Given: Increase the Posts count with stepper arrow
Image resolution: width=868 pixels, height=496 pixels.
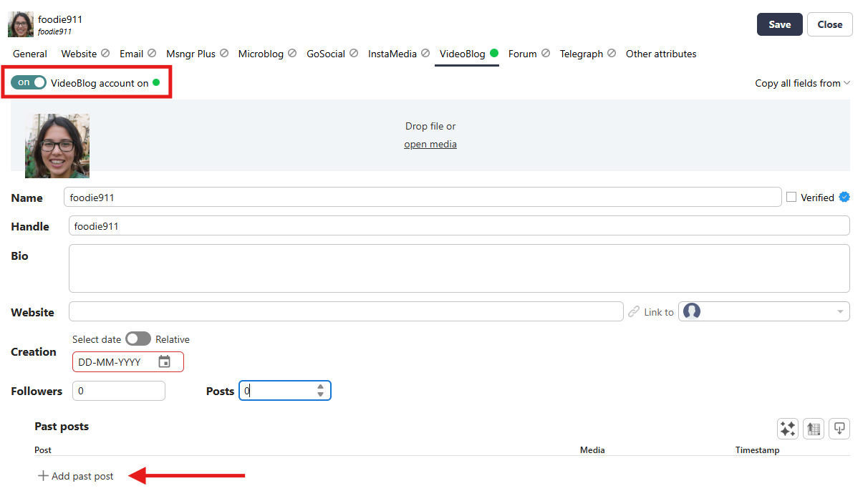Looking at the screenshot, I should (321, 386).
